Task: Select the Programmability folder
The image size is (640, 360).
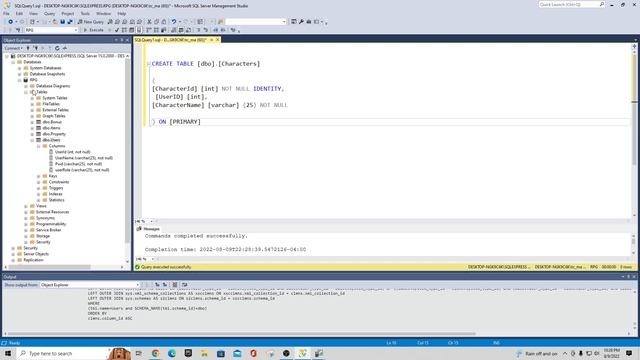Action: pos(51,224)
